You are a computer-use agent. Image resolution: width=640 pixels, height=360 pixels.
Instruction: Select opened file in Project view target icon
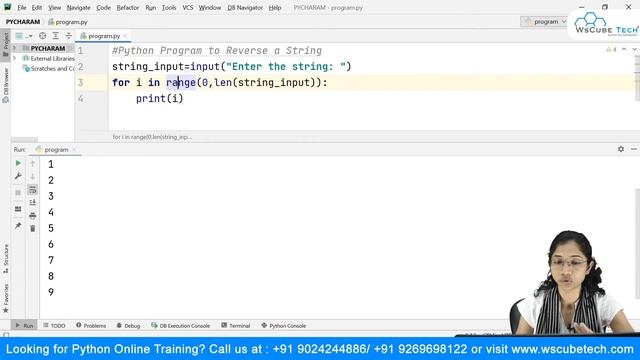(42, 36)
